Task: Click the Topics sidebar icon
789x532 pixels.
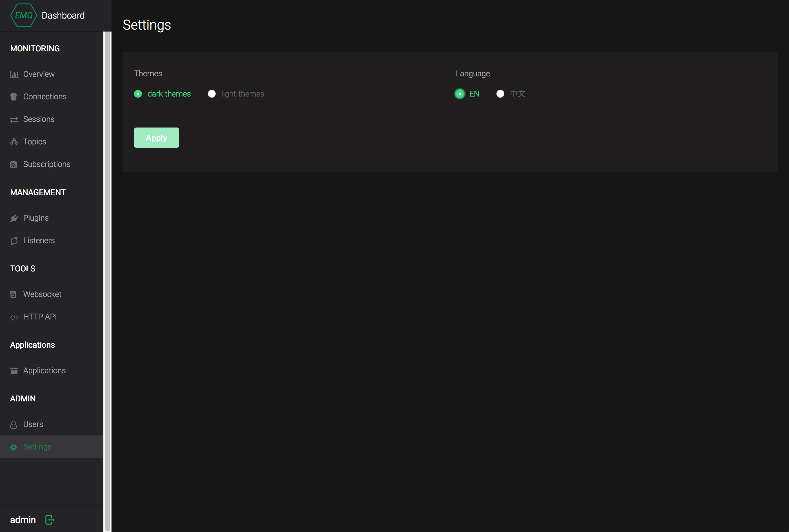Action: click(x=14, y=141)
